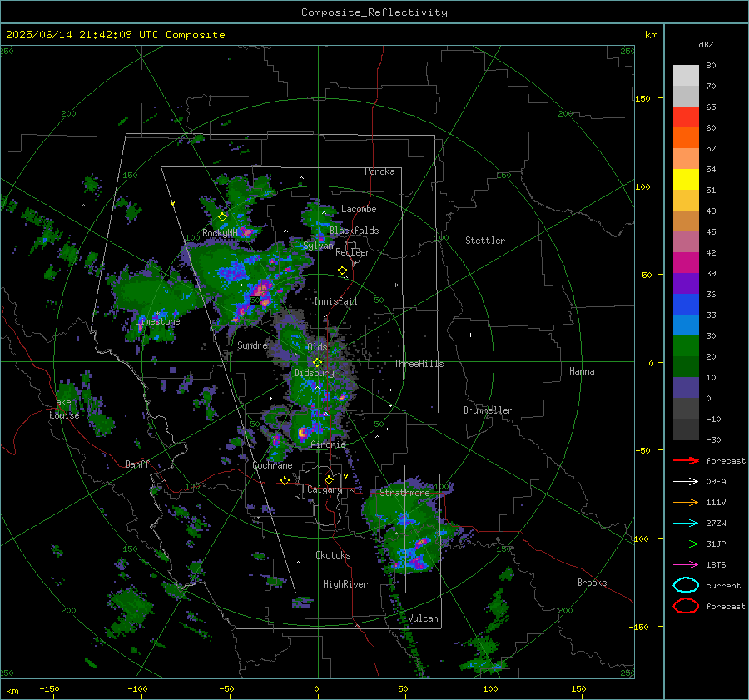Image resolution: width=749 pixels, height=700 pixels.
Task: Click the Airdrie city label
Action: [328, 444]
